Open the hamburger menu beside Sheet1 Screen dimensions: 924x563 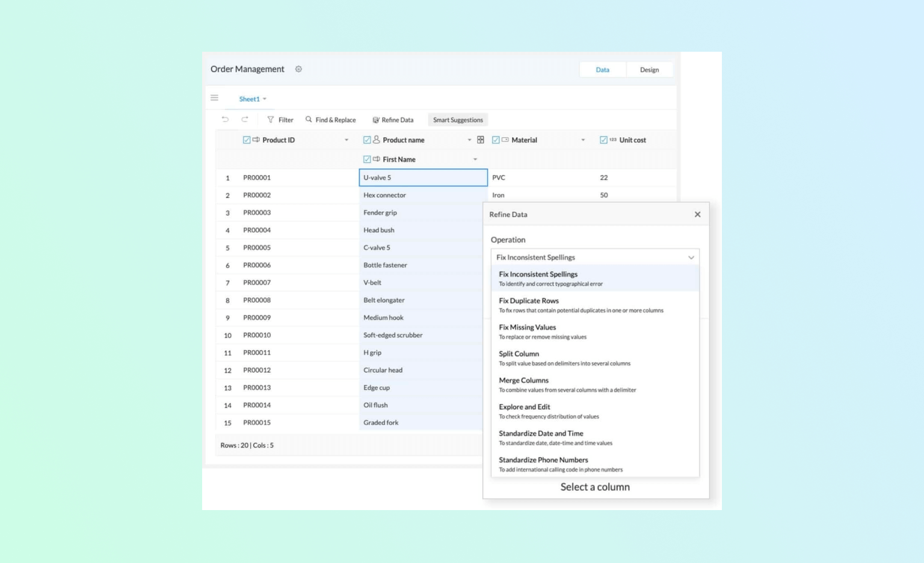click(214, 97)
